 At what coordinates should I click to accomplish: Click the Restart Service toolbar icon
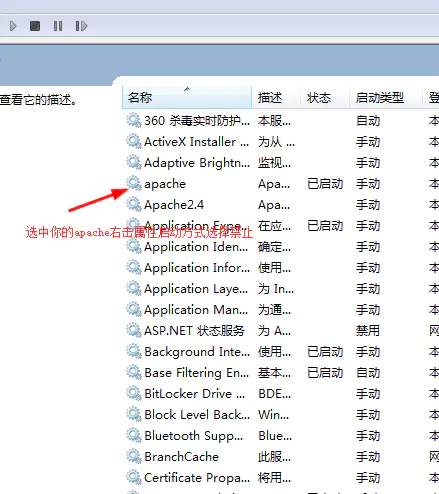click(x=81, y=26)
